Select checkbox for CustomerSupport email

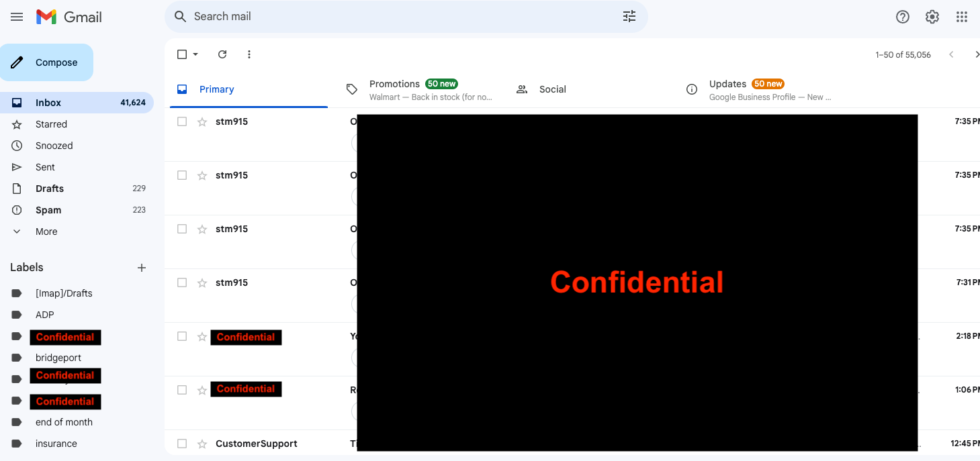(182, 444)
